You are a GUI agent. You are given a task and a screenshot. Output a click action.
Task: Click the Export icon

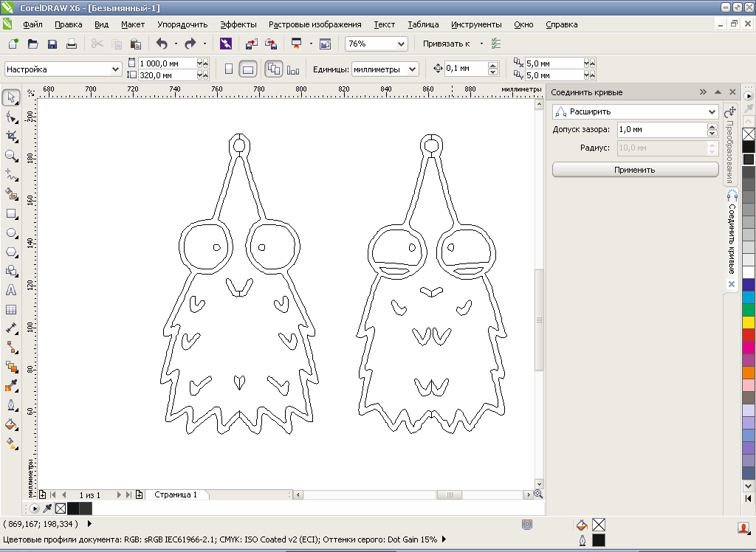coord(271,44)
